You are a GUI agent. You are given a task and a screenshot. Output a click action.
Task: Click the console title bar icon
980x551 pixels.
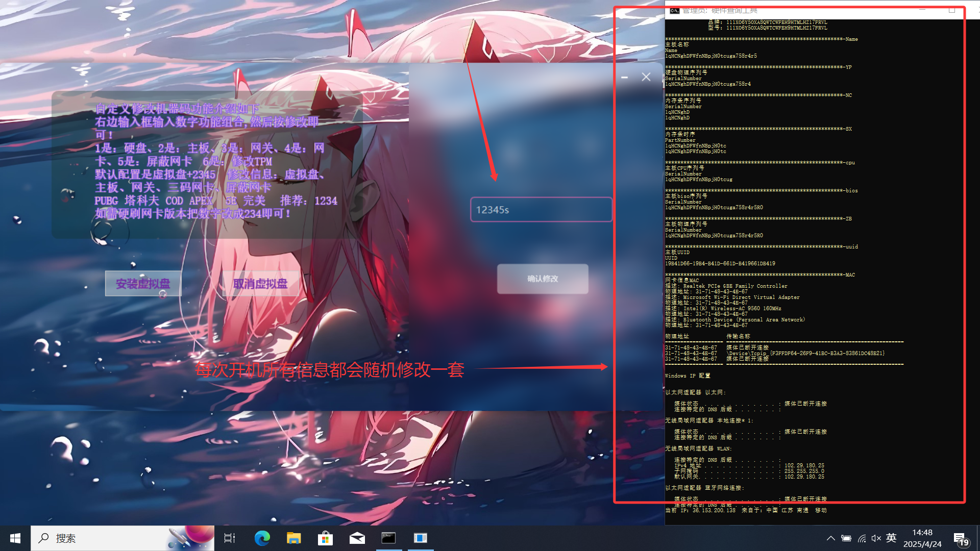674,10
